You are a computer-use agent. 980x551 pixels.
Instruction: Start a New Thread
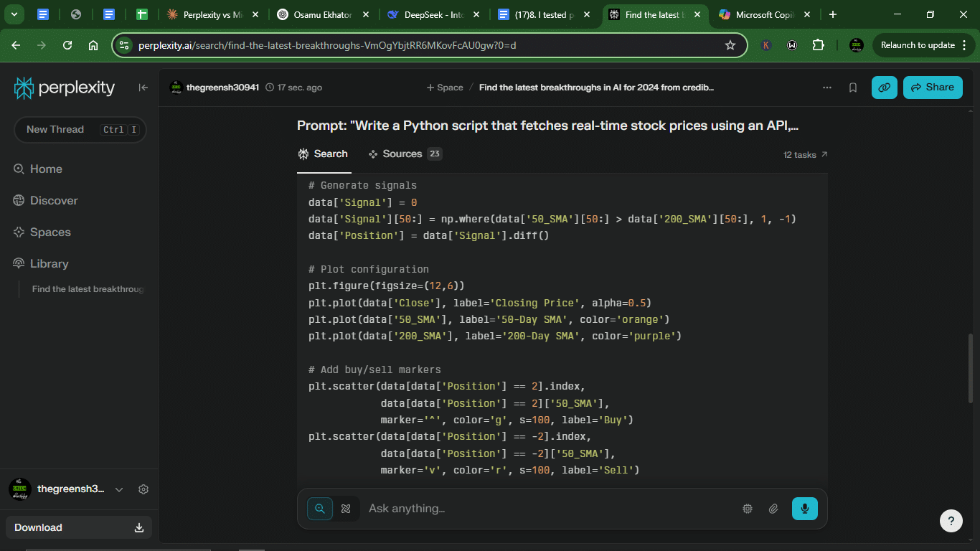pyautogui.click(x=80, y=130)
